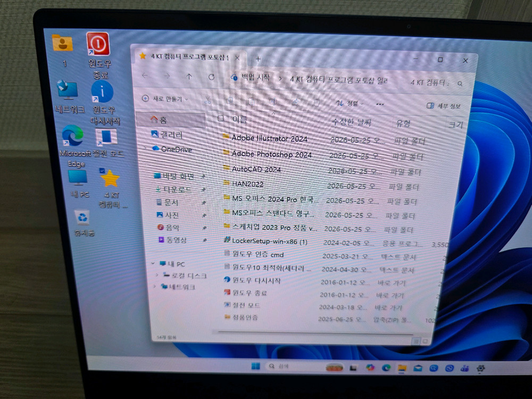Image resolution: width=532 pixels, height=399 pixels.
Task: Select the 내 PC desktop icon
Action: 79,184
